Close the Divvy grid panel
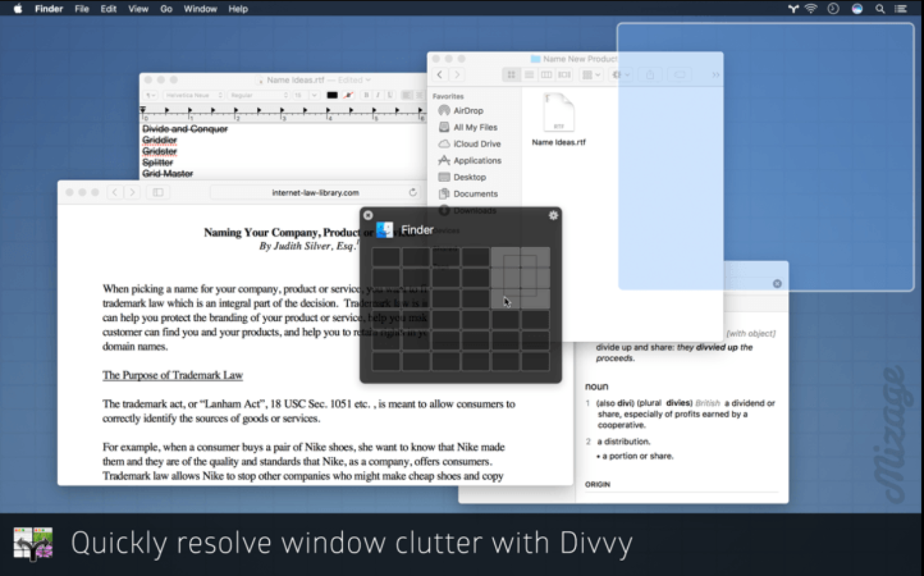Image resolution: width=924 pixels, height=576 pixels. (368, 215)
